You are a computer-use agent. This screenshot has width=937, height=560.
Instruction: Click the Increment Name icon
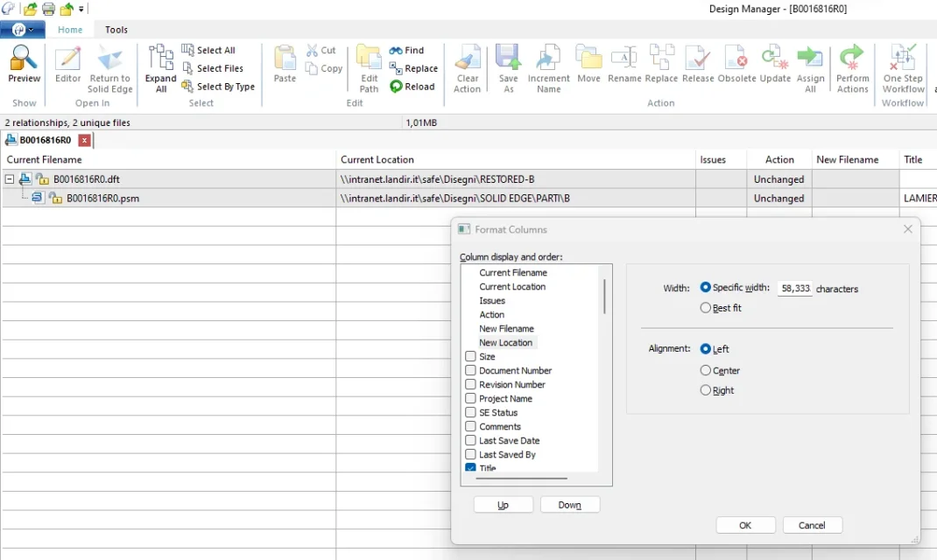[x=548, y=59]
